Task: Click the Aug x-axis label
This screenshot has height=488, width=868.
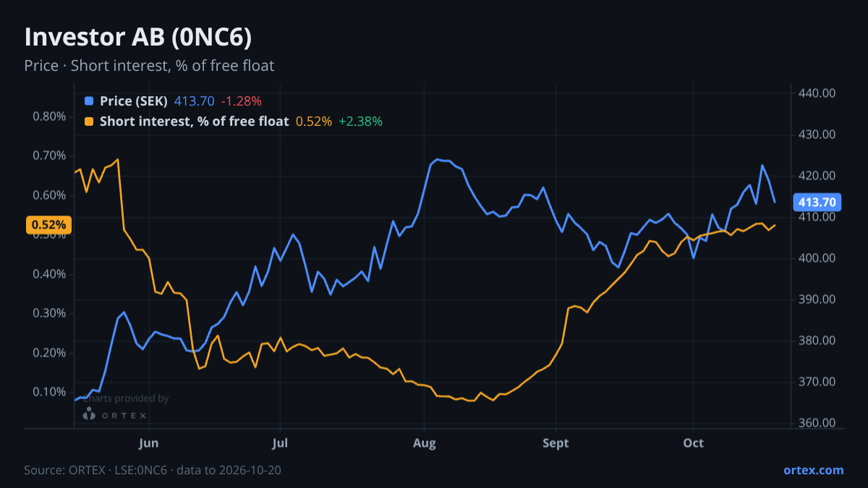Action: [425, 443]
